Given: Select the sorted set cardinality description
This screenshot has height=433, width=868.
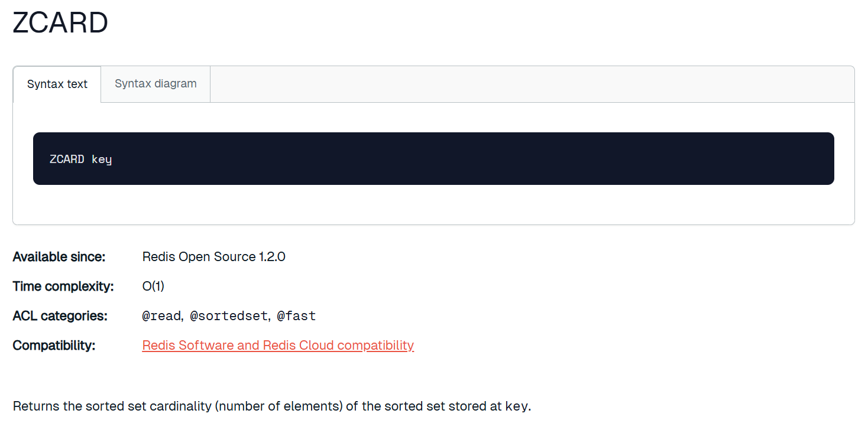Looking at the screenshot, I should [272, 406].
